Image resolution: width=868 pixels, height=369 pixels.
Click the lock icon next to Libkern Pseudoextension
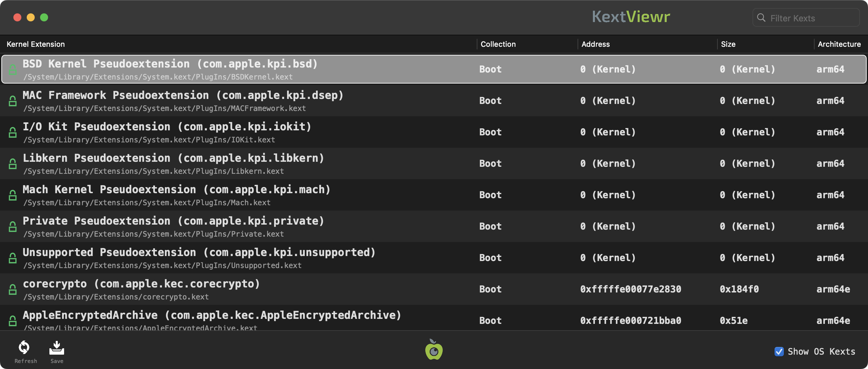click(x=12, y=163)
